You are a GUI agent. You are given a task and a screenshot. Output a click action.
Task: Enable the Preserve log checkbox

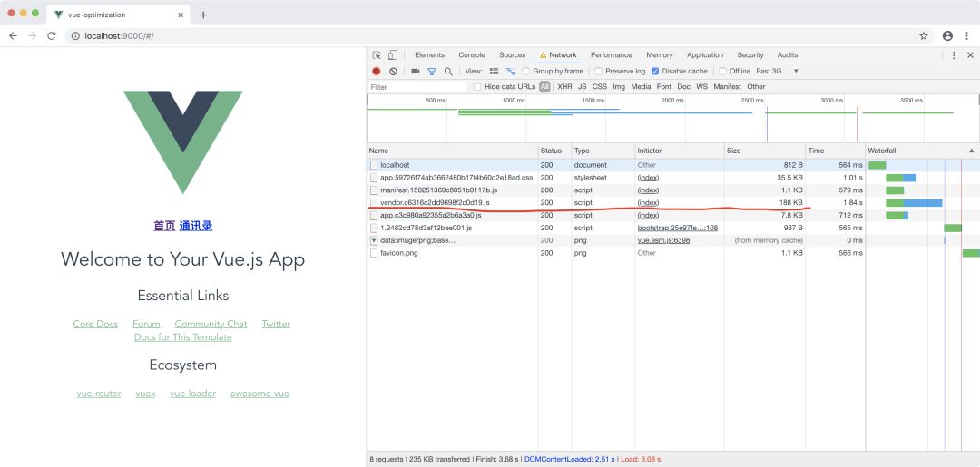tap(598, 71)
